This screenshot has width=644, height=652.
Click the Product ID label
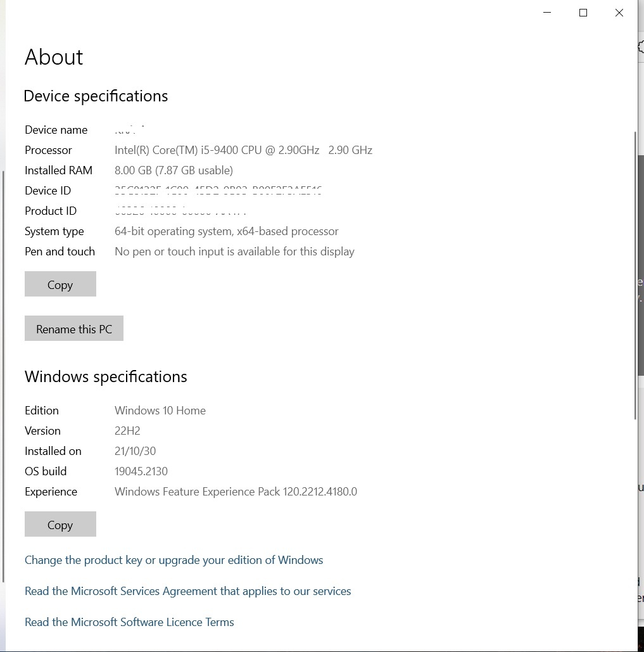point(51,211)
